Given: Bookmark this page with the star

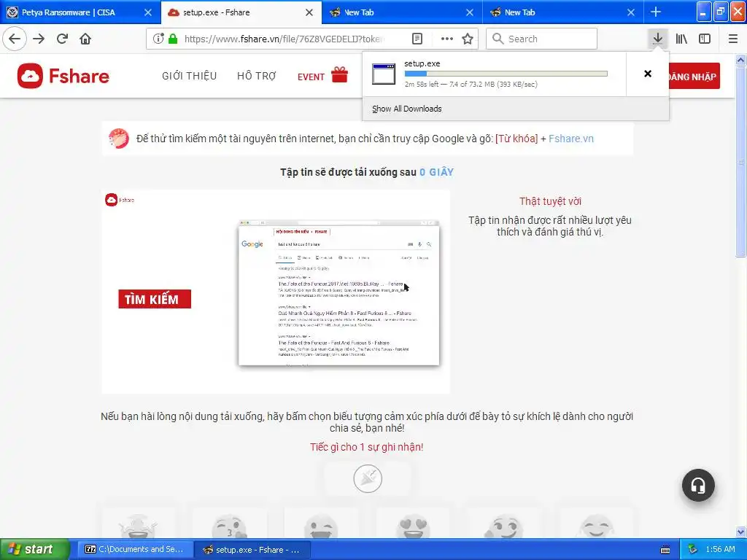Looking at the screenshot, I should point(468,39).
